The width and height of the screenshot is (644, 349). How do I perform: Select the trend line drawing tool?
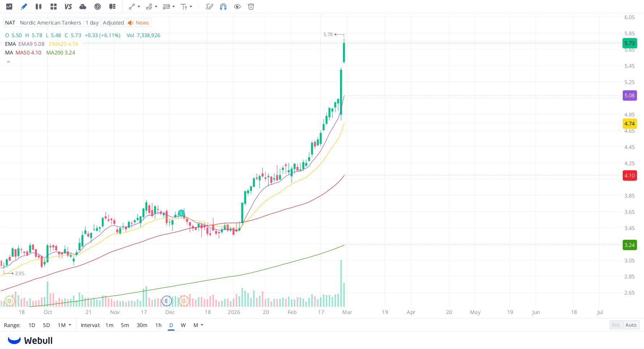[132, 6]
